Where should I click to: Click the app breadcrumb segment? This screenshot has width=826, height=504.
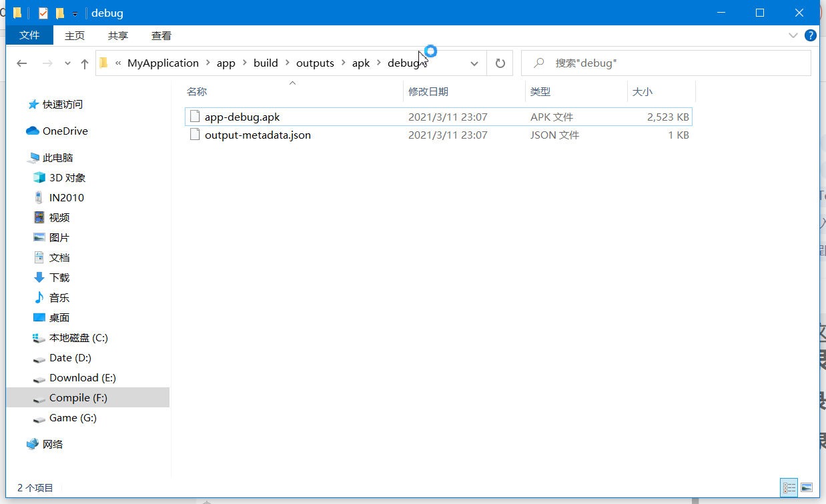[226, 63]
